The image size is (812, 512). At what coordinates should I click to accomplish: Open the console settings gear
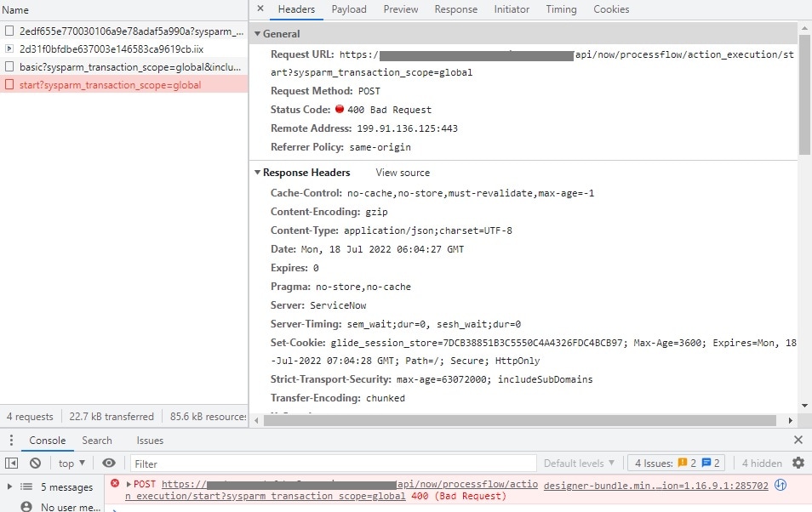click(x=798, y=463)
